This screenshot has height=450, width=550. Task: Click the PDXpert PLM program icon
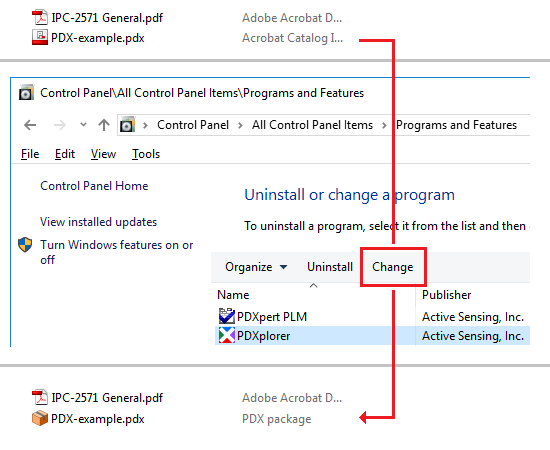tap(227, 316)
